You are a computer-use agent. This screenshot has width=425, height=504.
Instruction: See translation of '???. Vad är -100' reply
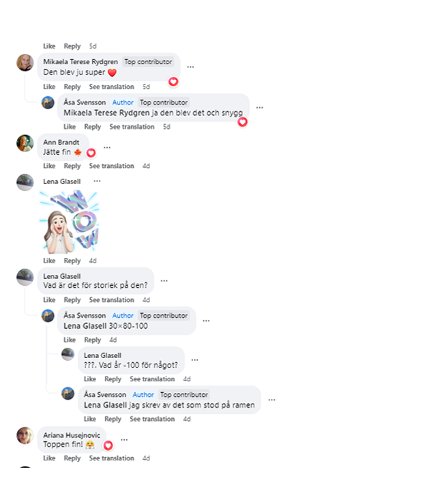(x=152, y=379)
